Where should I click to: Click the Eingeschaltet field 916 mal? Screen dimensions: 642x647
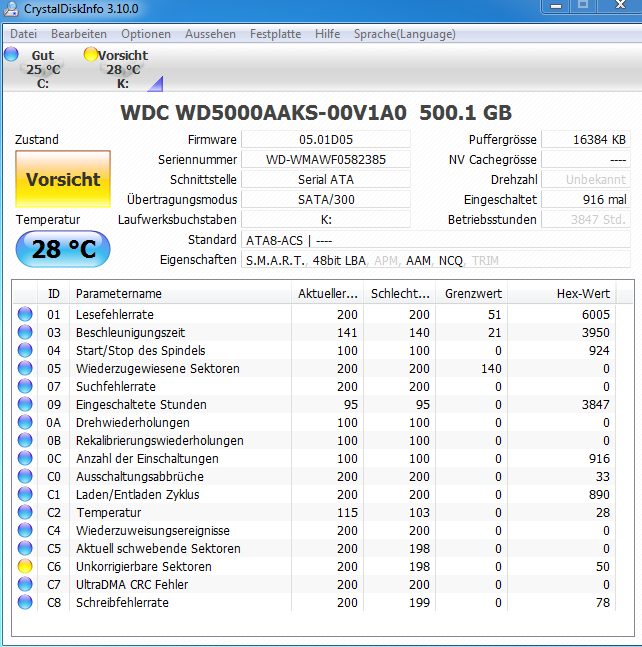click(586, 200)
